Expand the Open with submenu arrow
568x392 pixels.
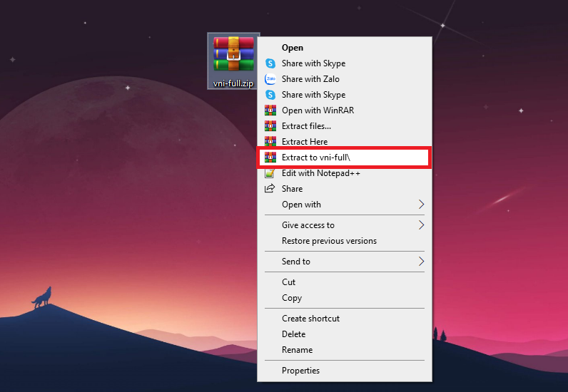click(421, 205)
